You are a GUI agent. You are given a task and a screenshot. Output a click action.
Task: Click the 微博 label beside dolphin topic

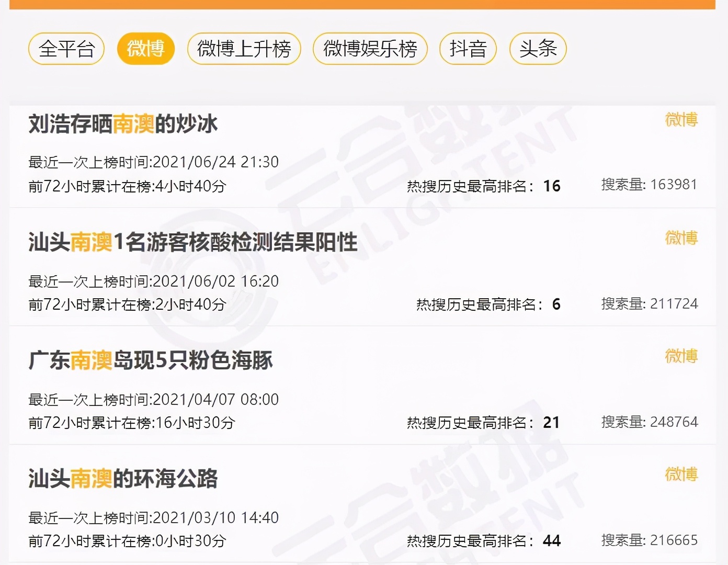(681, 357)
